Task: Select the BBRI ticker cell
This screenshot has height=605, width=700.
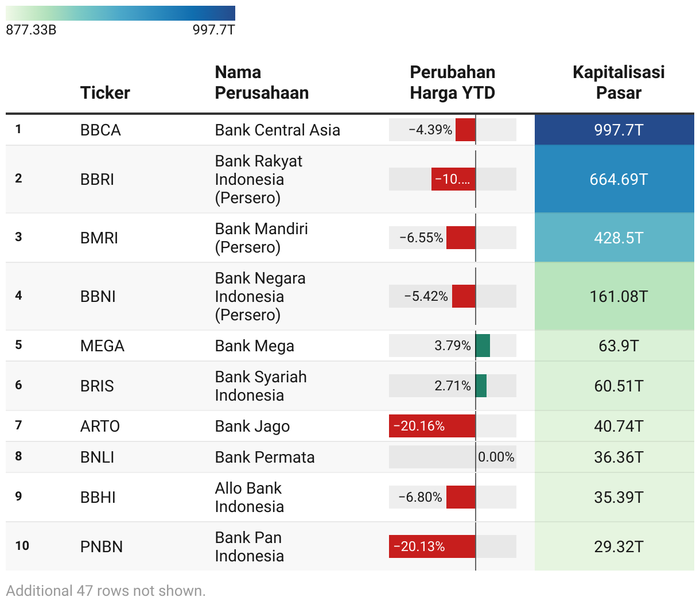Action: pyautogui.click(x=97, y=180)
